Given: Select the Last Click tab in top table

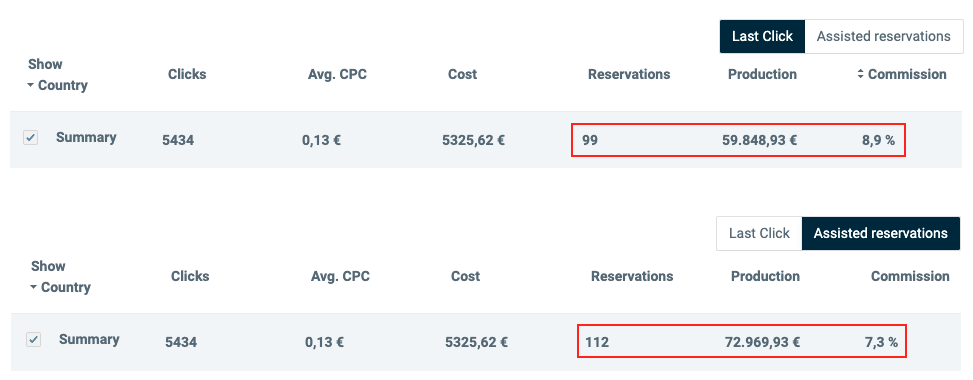Looking at the screenshot, I should [x=762, y=37].
